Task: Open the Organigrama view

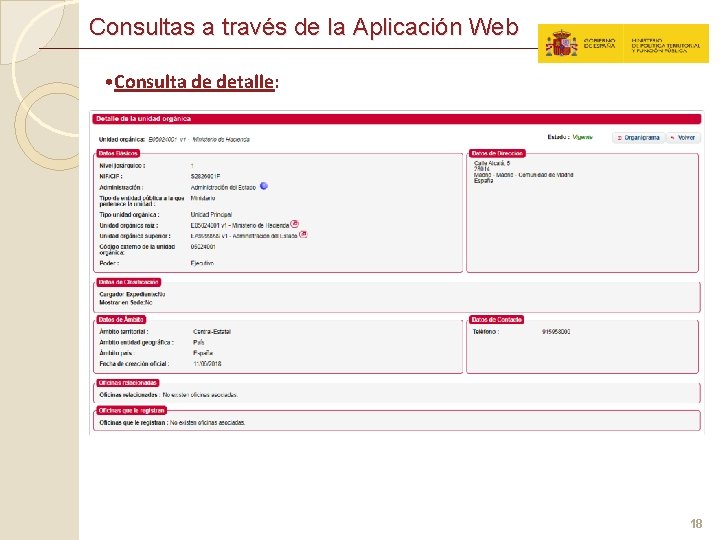Action: pyautogui.click(x=638, y=138)
